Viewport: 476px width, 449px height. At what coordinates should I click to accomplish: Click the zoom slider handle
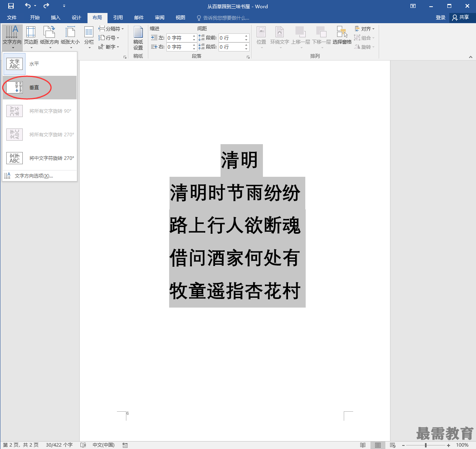coord(426,445)
